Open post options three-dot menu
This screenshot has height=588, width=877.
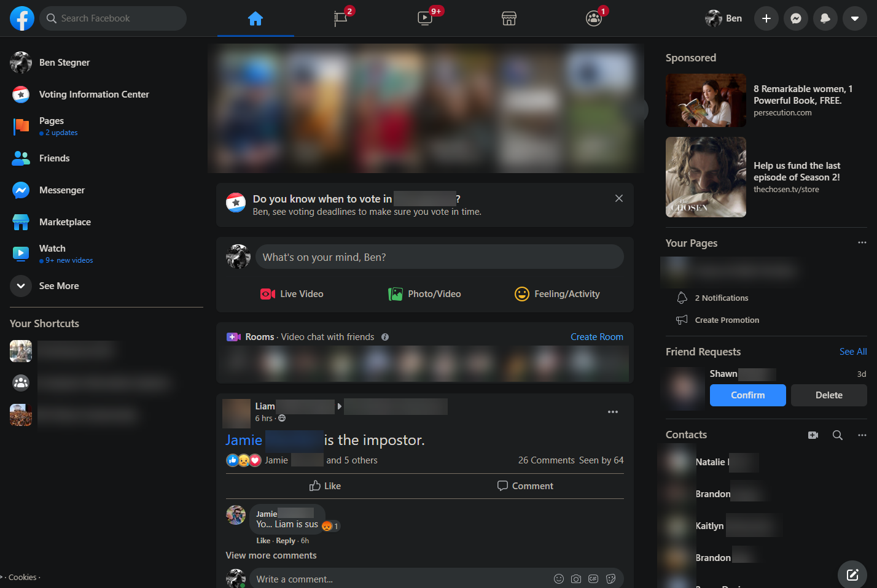[613, 412]
